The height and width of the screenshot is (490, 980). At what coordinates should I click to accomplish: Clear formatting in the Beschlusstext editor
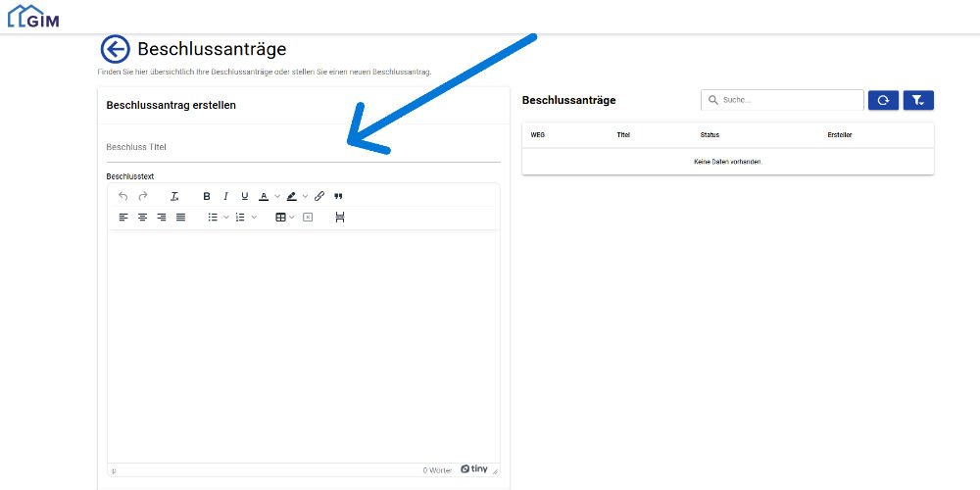173,196
